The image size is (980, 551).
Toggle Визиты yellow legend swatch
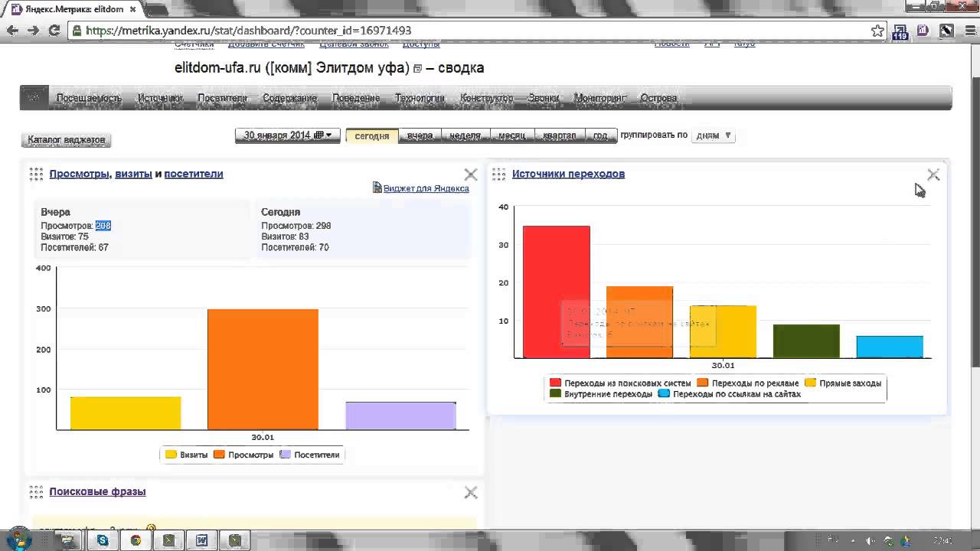(171, 455)
